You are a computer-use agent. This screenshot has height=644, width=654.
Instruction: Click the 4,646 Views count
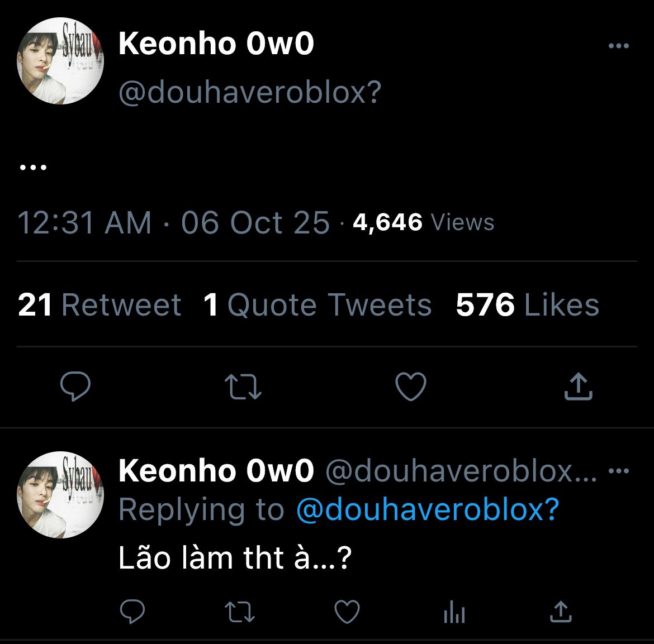tap(424, 222)
